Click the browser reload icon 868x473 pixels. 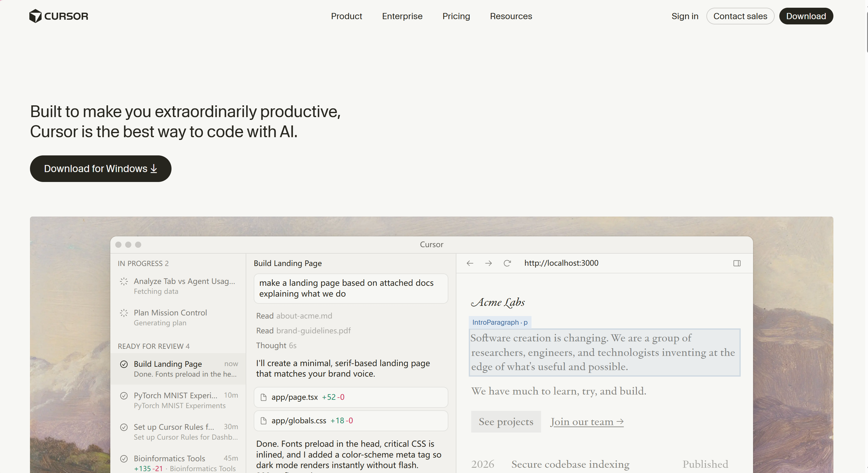[x=507, y=263]
